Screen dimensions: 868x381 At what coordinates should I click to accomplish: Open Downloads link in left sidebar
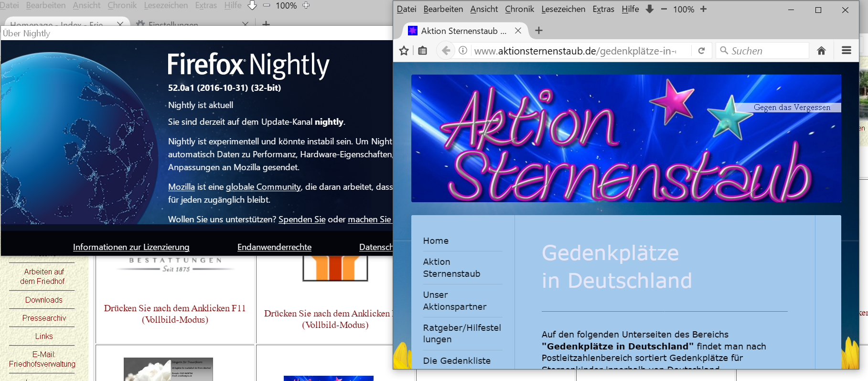point(44,300)
